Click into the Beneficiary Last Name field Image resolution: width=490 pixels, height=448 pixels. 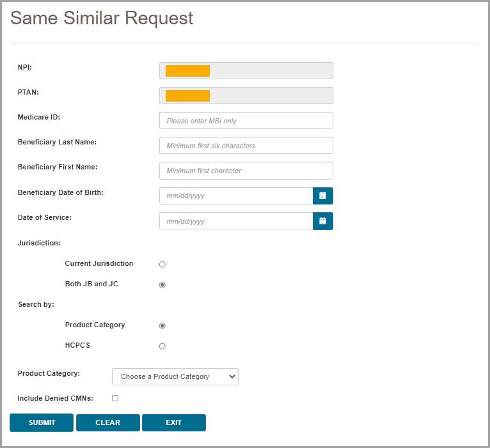pyautogui.click(x=246, y=146)
